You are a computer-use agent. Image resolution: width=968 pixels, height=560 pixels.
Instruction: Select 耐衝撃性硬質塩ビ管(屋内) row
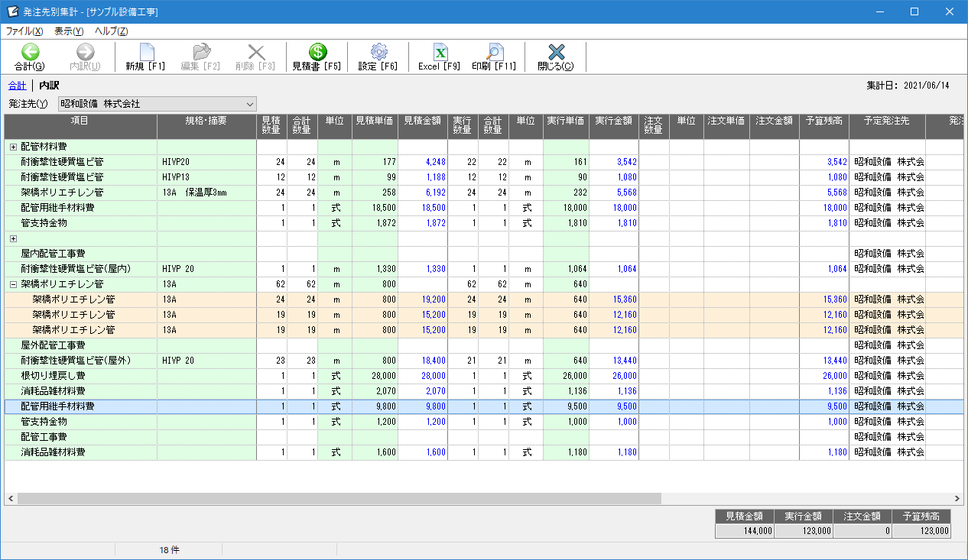coord(483,269)
